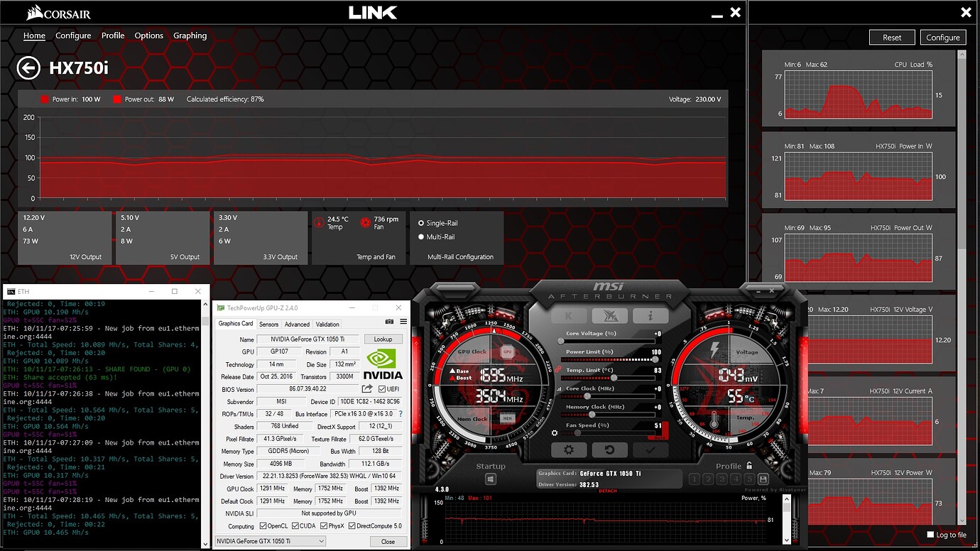980x551 pixels.
Task: Switch to Sensors tab in GPU-Z
Action: coord(268,324)
